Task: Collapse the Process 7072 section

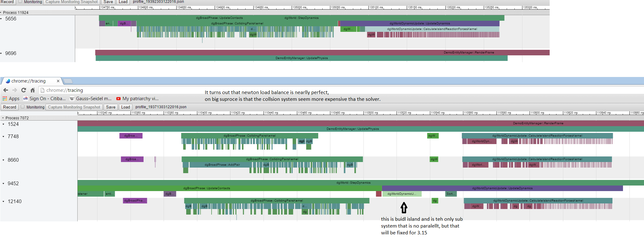Action: click(x=3, y=118)
